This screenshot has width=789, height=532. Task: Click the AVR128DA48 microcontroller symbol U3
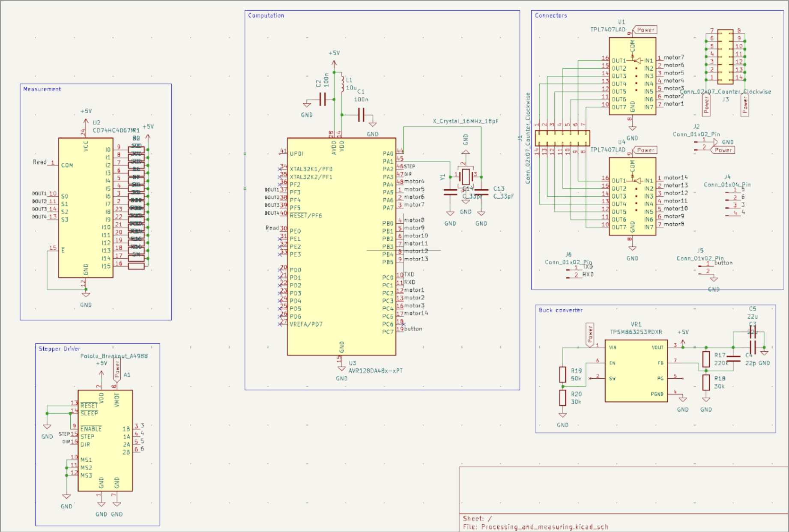pyautogui.click(x=343, y=244)
